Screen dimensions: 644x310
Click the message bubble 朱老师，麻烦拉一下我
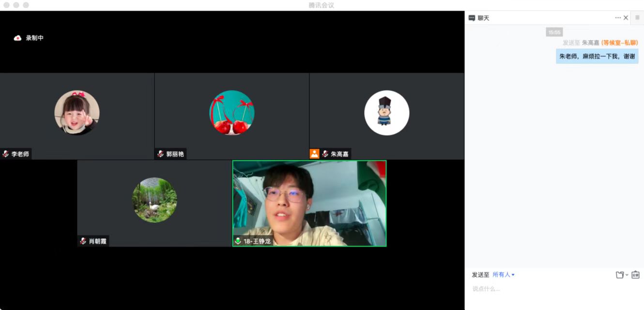click(x=597, y=56)
